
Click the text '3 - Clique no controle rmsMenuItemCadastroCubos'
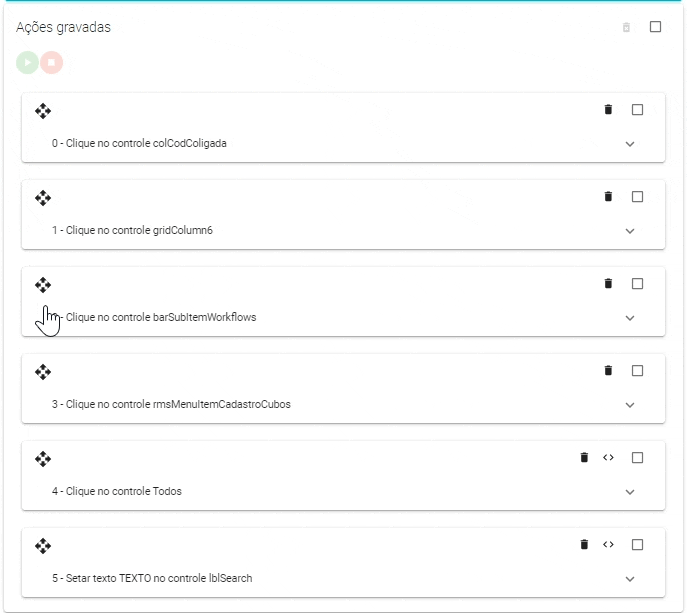coord(171,405)
